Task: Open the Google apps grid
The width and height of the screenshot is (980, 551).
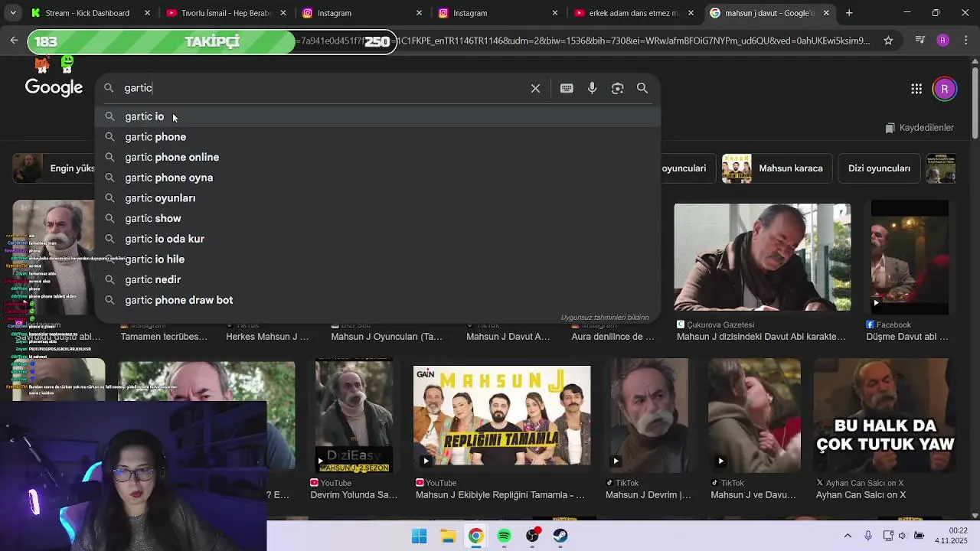Action: pyautogui.click(x=916, y=89)
